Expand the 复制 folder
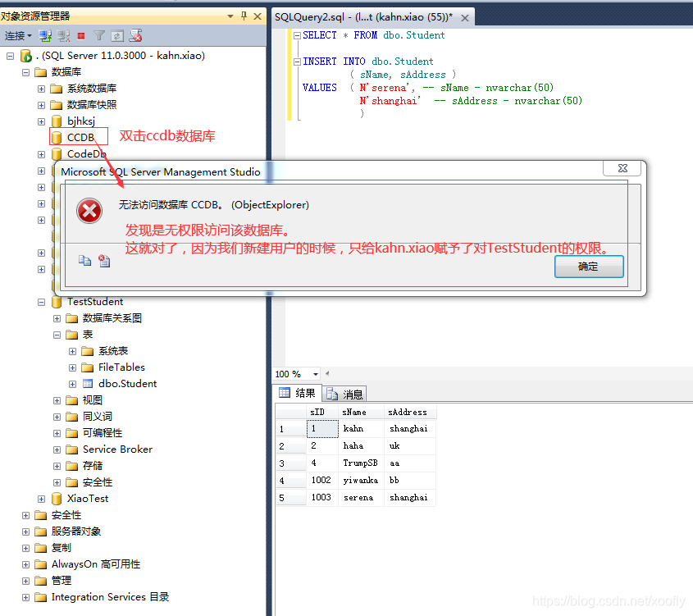The width and height of the screenshot is (693, 616). 25,549
